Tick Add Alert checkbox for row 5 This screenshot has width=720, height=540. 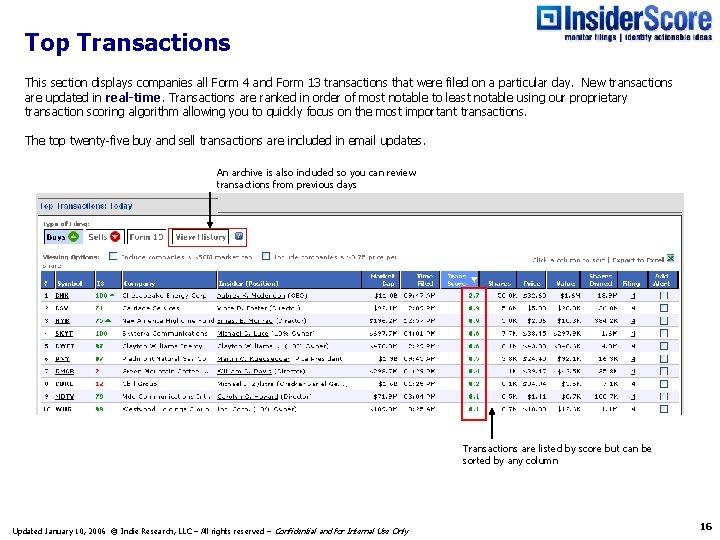(664, 346)
